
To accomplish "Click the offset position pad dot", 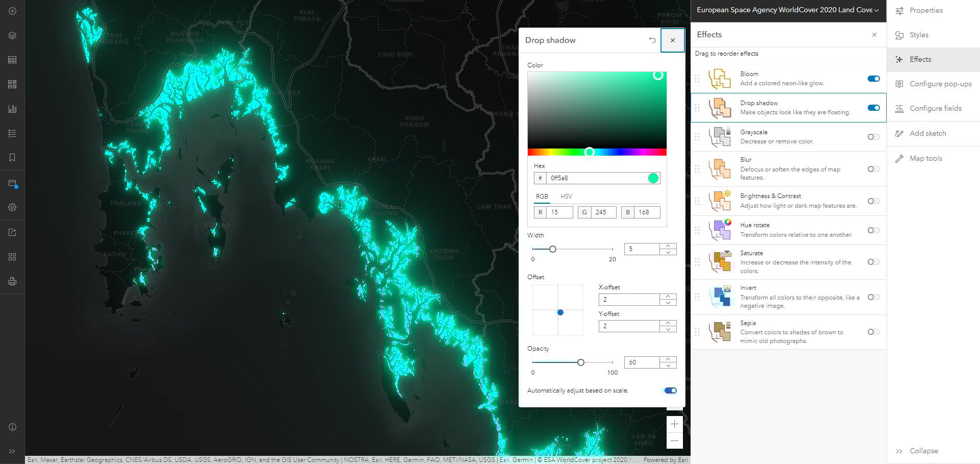I will click(x=560, y=312).
